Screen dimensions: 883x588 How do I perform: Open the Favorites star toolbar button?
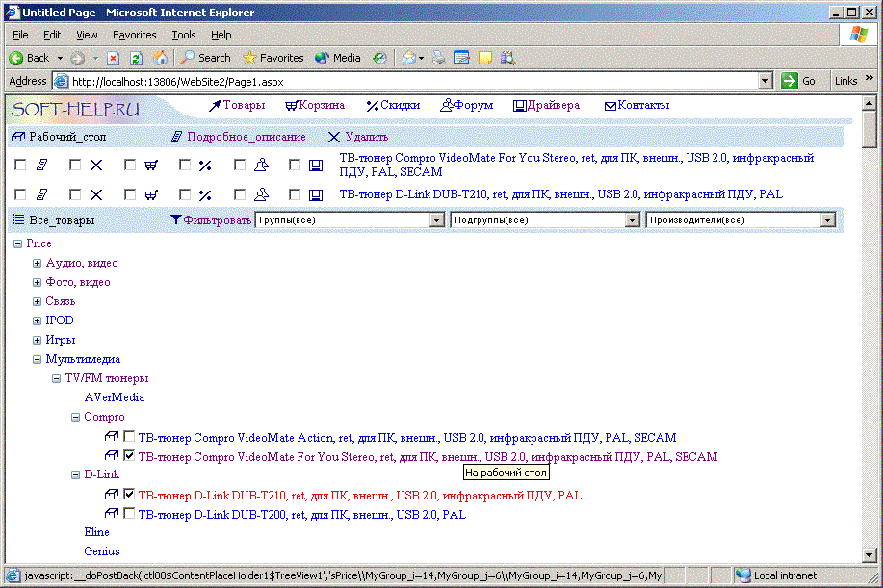click(273, 58)
